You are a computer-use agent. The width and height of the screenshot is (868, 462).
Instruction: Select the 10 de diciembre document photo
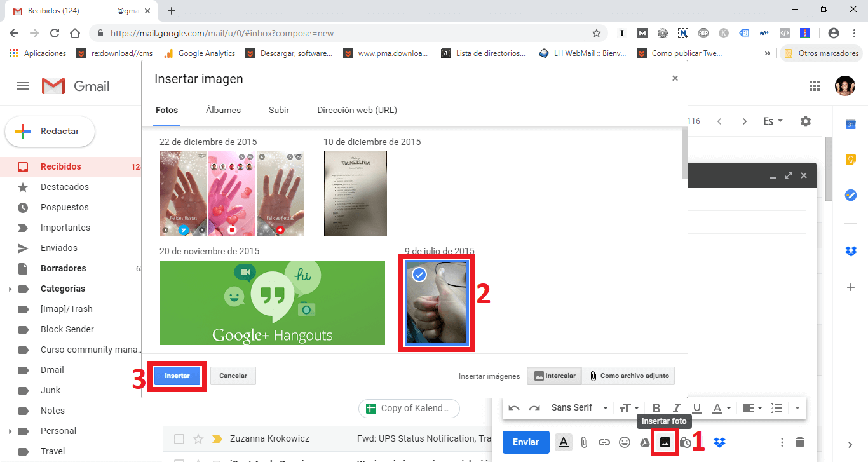355,193
